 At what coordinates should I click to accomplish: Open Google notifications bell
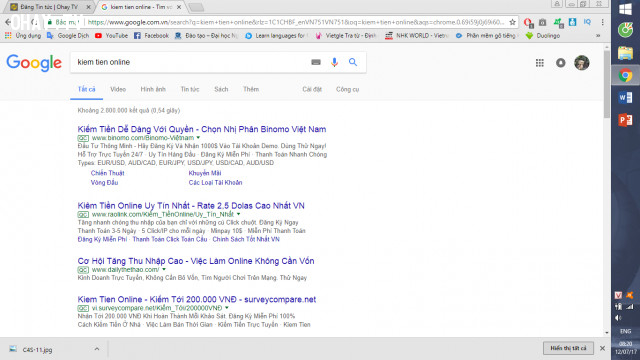561,63
